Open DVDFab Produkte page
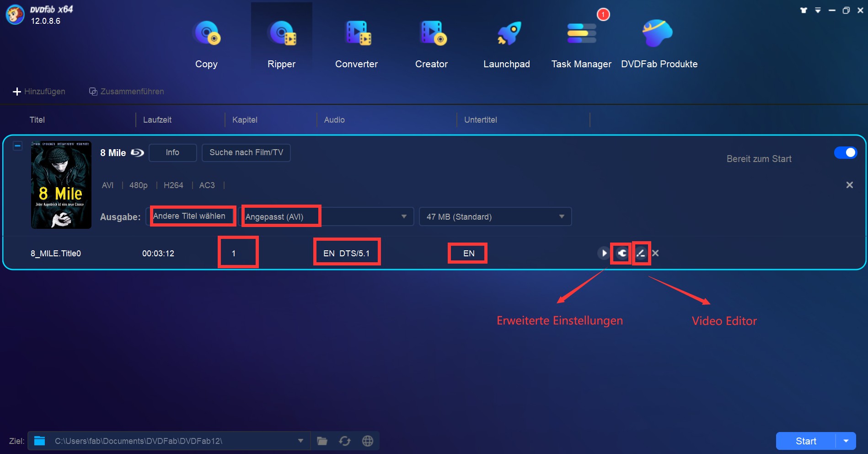The width and height of the screenshot is (868, 454). (x=659, y=44)
